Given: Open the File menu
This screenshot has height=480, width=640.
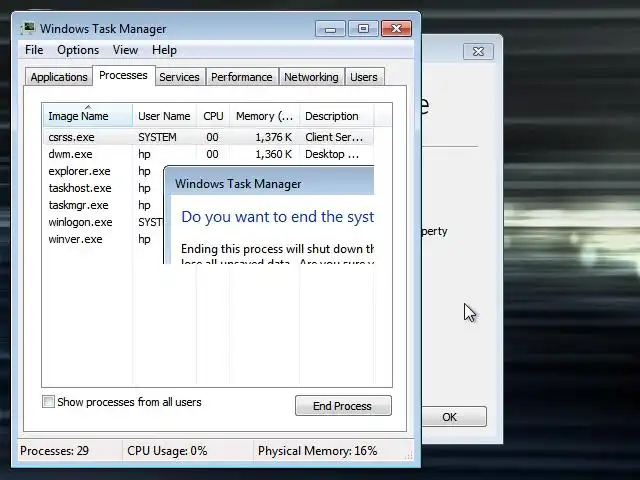Looking at the screenshot, I should coord(34,50).
